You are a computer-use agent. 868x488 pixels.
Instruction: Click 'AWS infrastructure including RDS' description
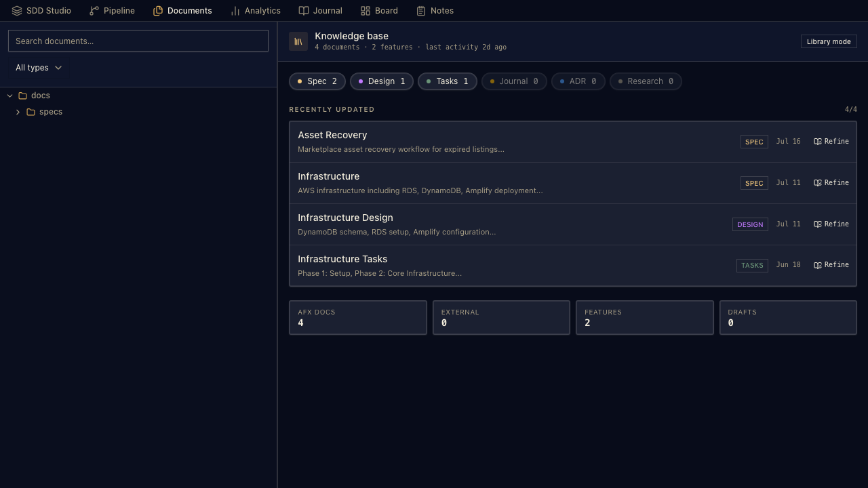(420, 190)
